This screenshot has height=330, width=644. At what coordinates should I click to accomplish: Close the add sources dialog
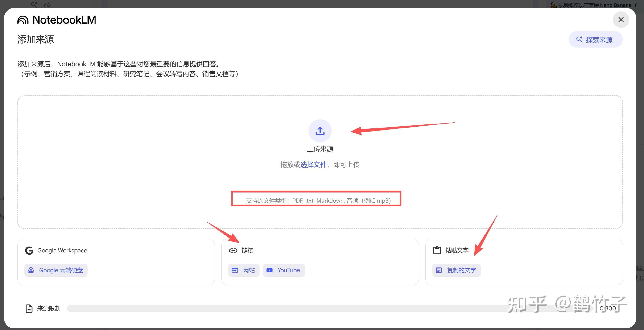(621, 20)
